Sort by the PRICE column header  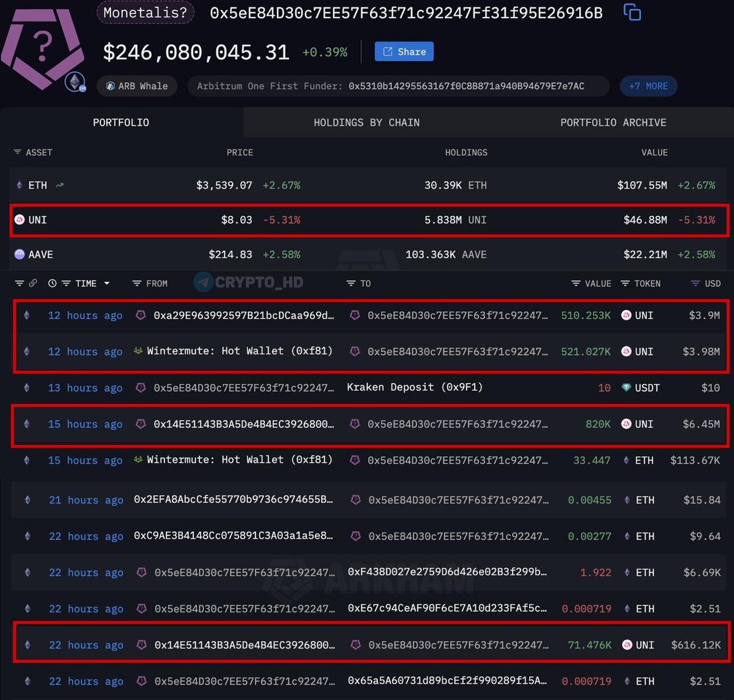240,152
